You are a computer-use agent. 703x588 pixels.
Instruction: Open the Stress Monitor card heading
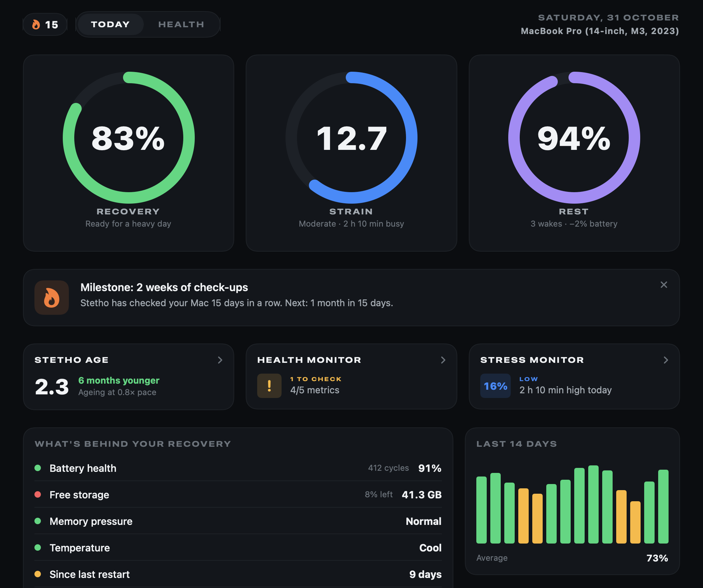coord(532,360)
